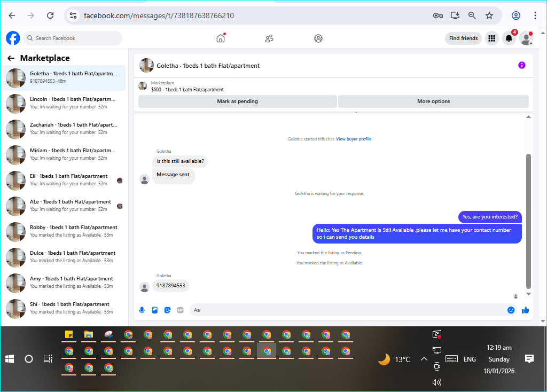Focus the Aa message input field
Viewport: 547px width, 392px height.
coord(347,310)
